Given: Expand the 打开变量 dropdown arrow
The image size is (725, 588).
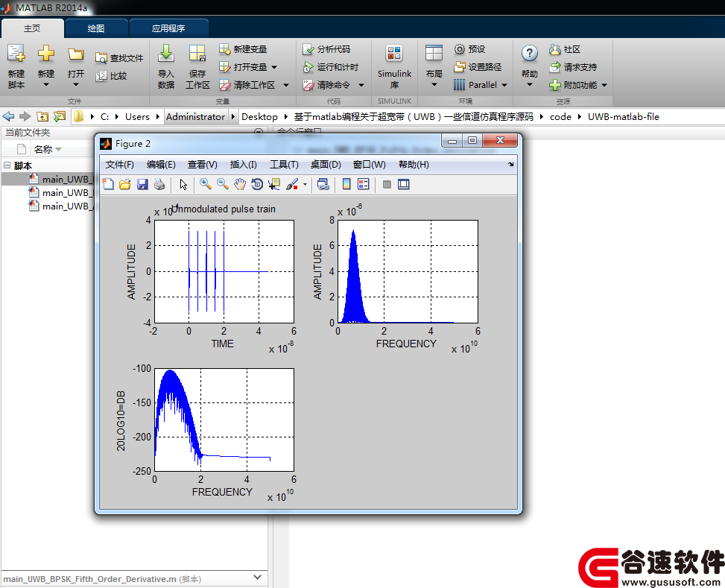Looking at the screenshot, I should (274, 67).
